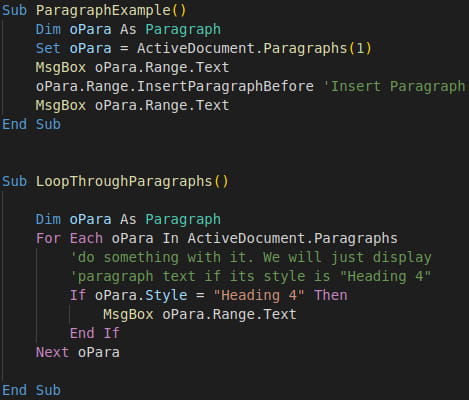The image size is (469, 400).
Task: Click the indented 'MsgBox oPara.Range.Text' inside the If block
Action: tap(200, 314)
